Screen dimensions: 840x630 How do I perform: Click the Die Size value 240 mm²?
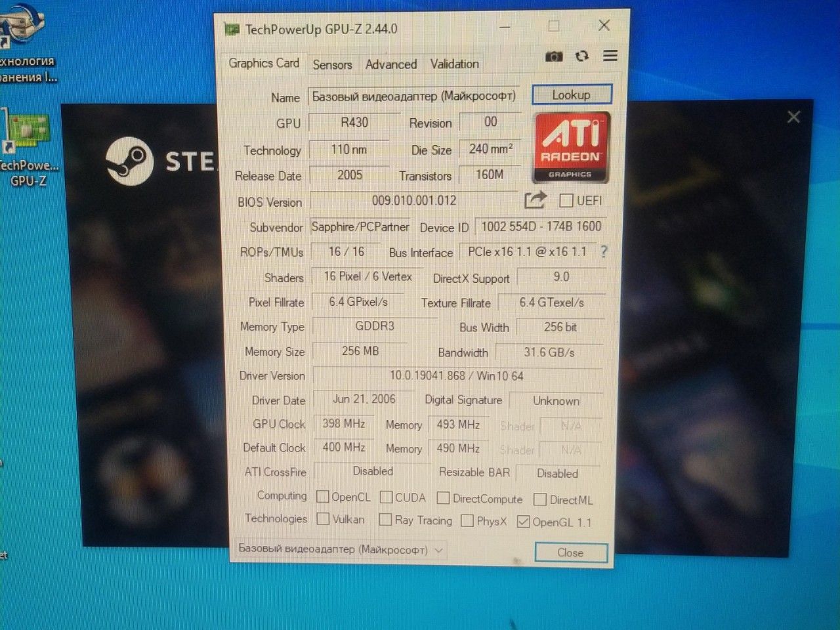(x=490, y=149)
